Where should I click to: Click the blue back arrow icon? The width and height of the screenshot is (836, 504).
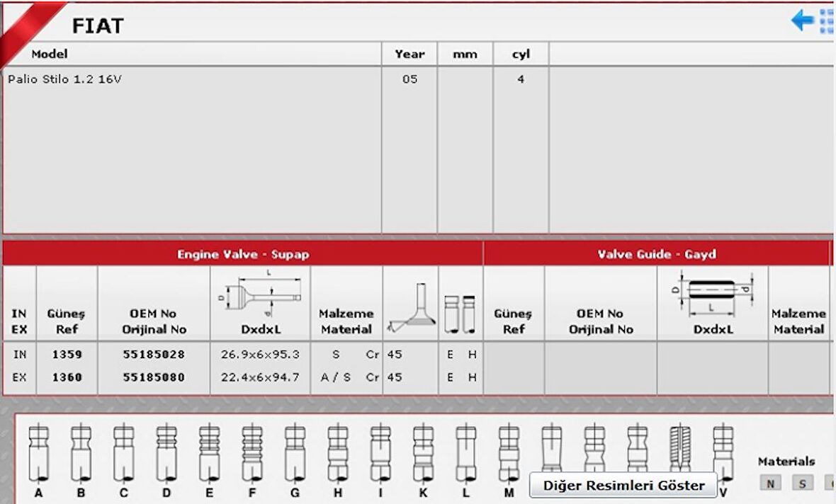pos(803,21)
